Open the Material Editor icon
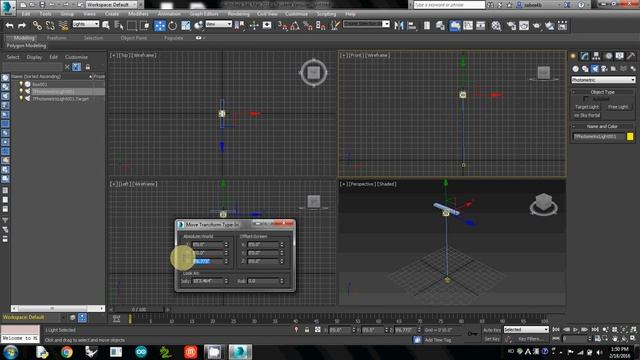The height and width of the screenshot is (360, 640). tap(496, 26)
